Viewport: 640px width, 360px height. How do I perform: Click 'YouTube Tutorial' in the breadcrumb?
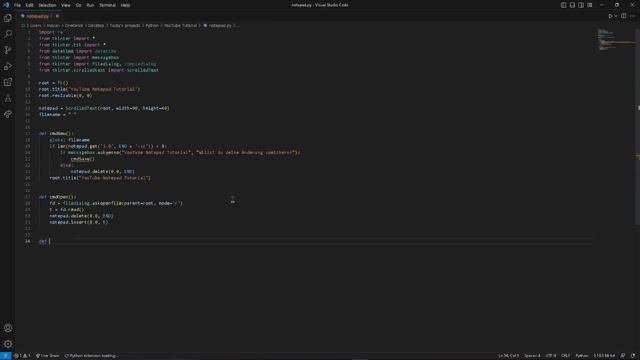pos(180,25)
